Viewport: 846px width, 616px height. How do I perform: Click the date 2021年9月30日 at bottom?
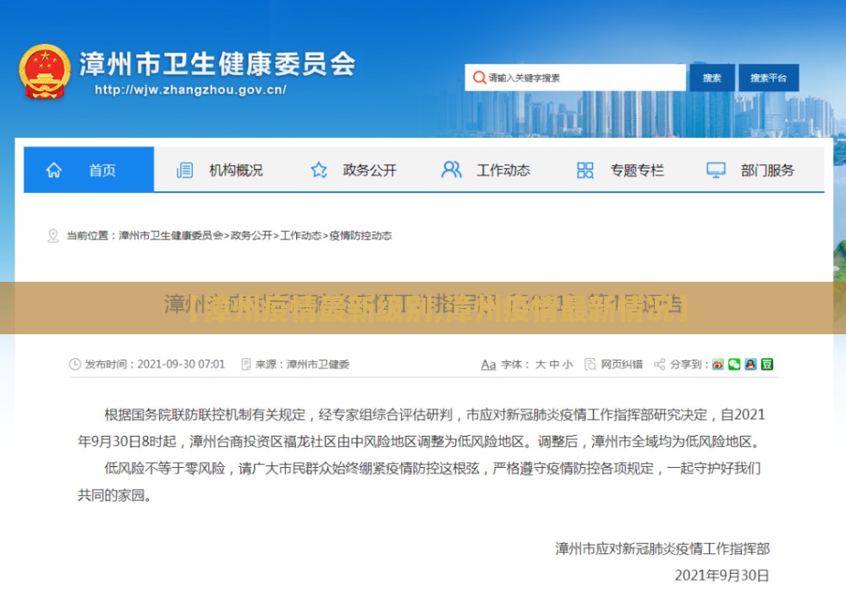click(722, 575)
